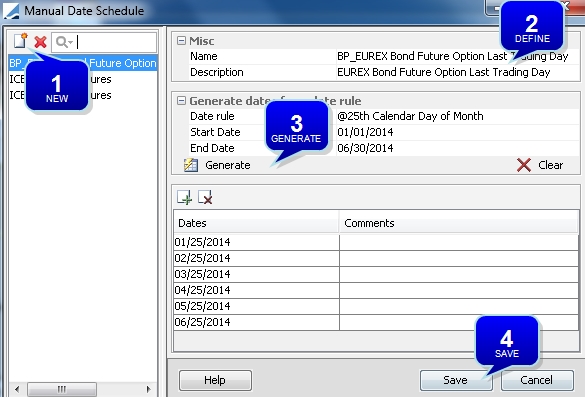
Task: Click the Help button
Action: click(215, 380)
